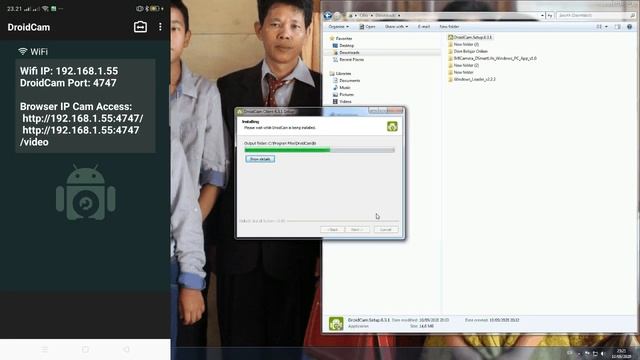Screen dimensions: 640x360
Task: Click the Open toolbar button in Explorer
Action: (367, 27)
